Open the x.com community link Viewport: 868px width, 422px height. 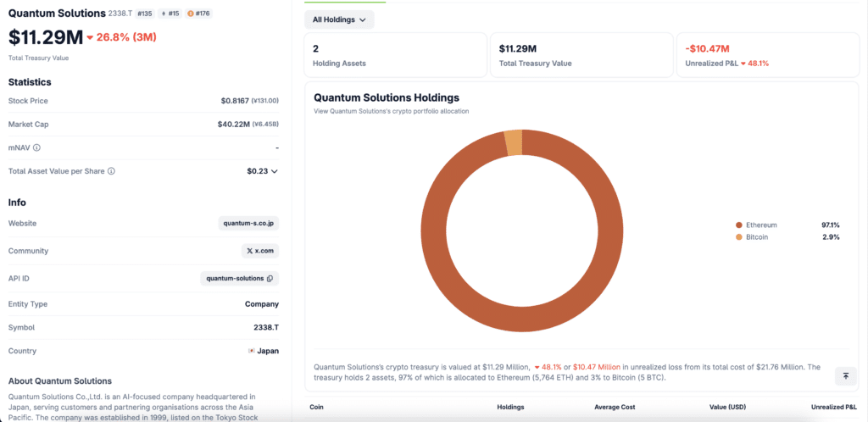(260, 251)
